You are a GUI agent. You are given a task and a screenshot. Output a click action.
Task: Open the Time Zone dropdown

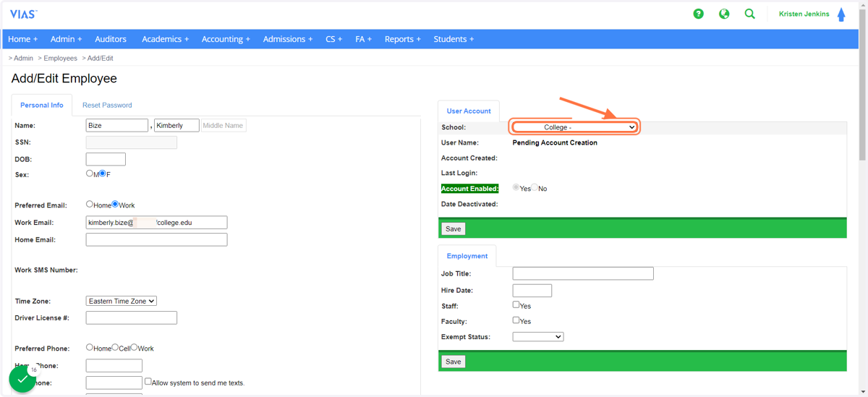(122, 301)
